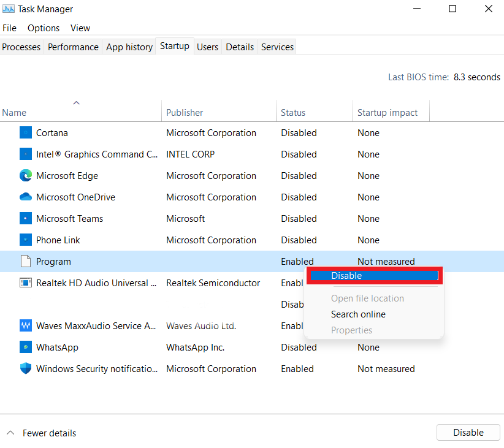Image resolution: width=504 pixels, height=448 pixels.
Task: Switch to the Services tab
Action: [277, 47]
